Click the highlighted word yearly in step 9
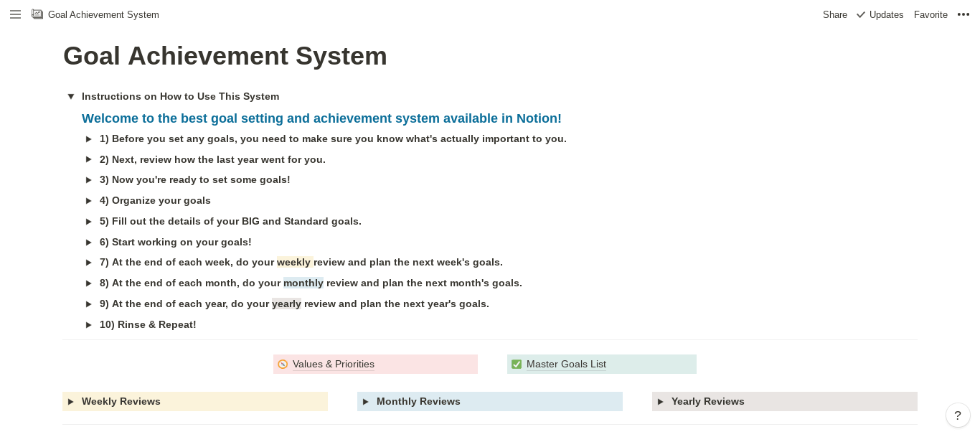 pos(286,304)
